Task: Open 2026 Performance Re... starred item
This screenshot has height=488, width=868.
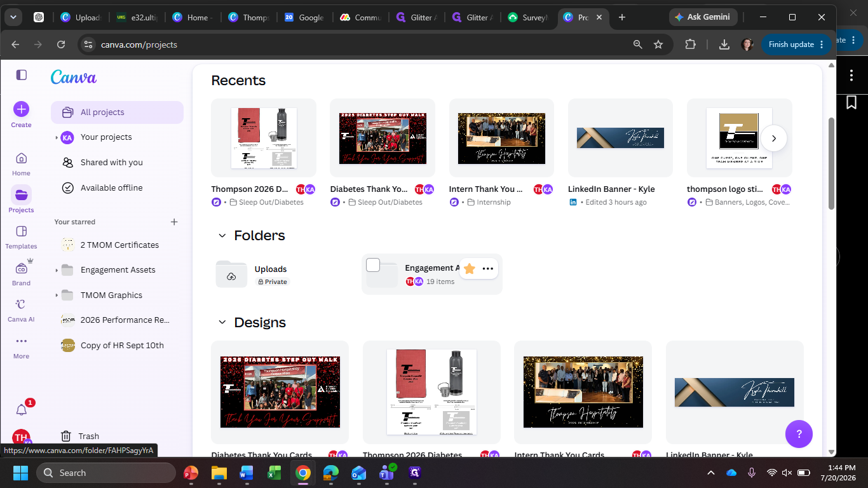Action: tap(117, 320)
